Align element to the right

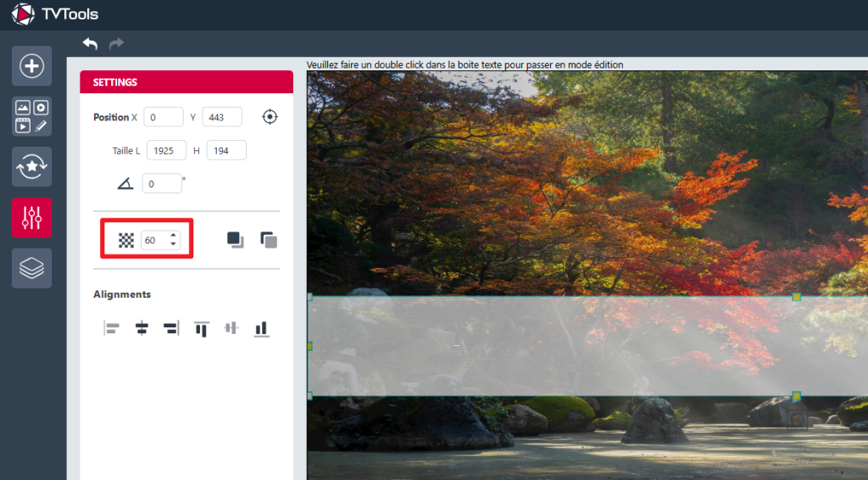click(170, 328)
